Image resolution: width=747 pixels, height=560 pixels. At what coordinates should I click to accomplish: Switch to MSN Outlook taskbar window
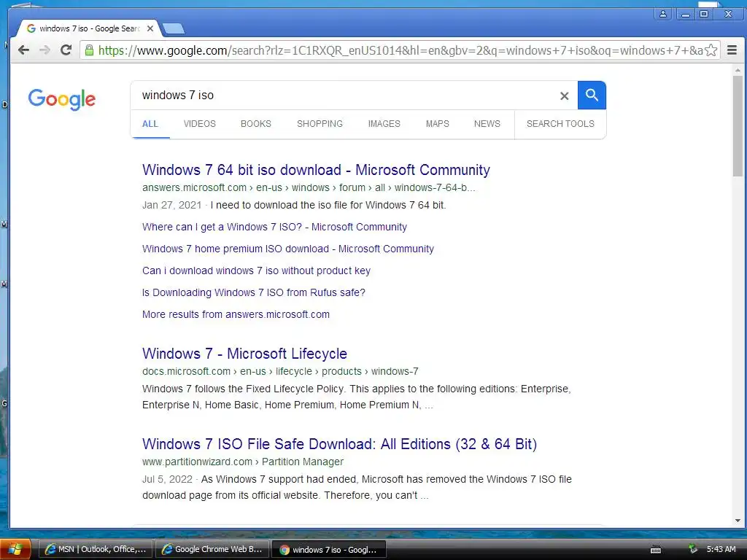coord(96,550)
